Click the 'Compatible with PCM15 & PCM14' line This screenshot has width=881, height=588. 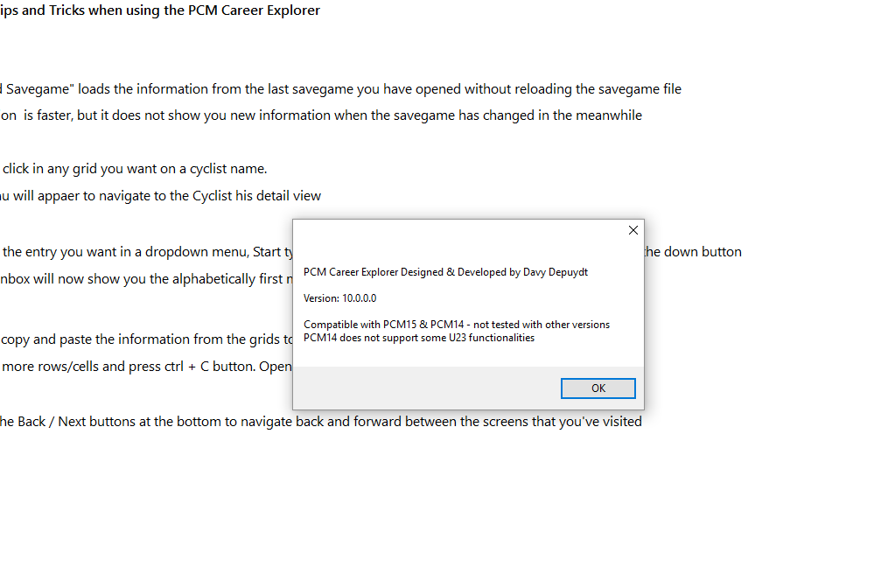pos(457,325)
